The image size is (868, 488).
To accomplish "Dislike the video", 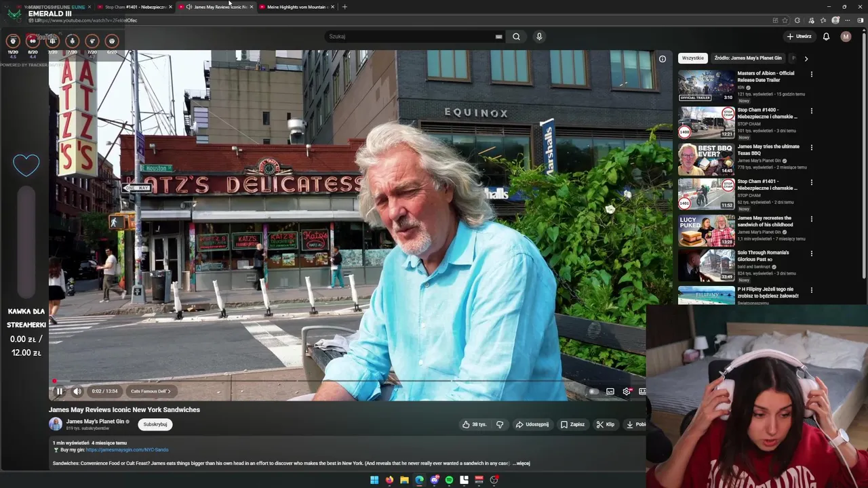I will point(500,424).
